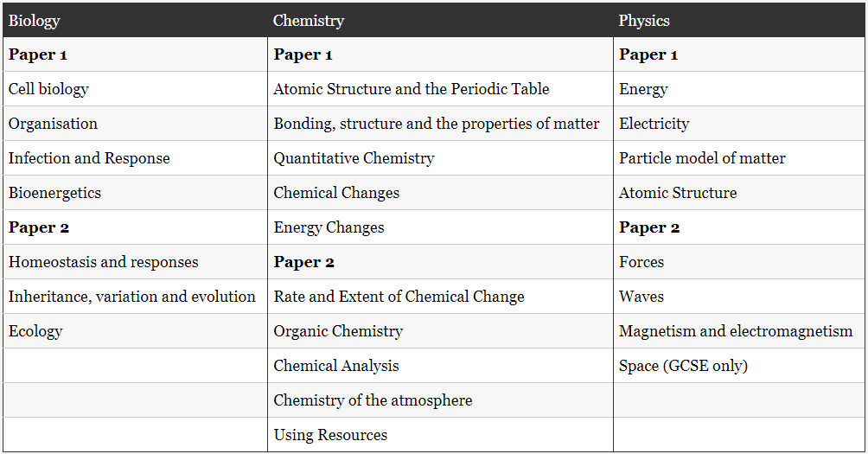Select the Cell biology topic
868x454 pixels.
coord(48,89)
